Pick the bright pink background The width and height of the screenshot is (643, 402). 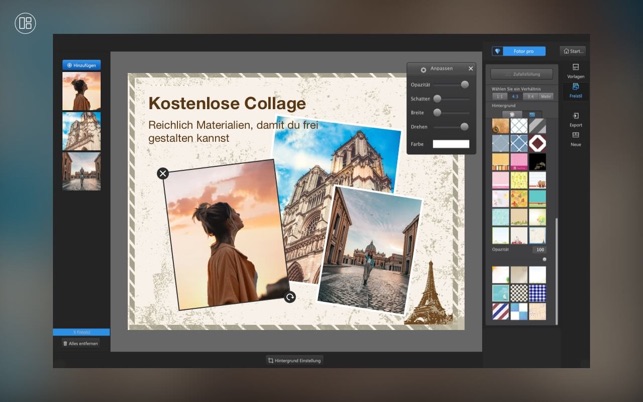click(519, 162)
